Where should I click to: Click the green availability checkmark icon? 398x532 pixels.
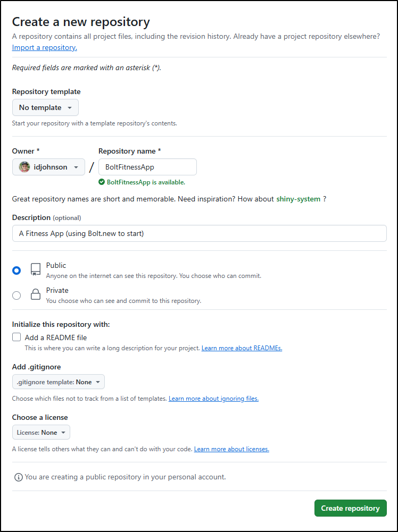(x=102, y=182)
